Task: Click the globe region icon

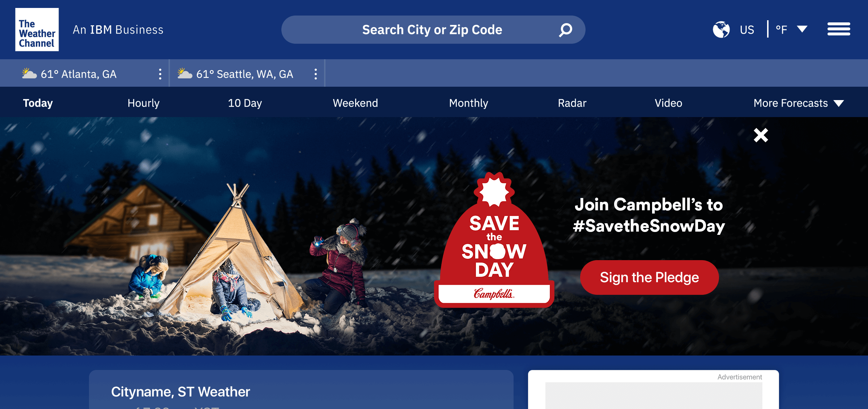Action: tap(721, 30)
